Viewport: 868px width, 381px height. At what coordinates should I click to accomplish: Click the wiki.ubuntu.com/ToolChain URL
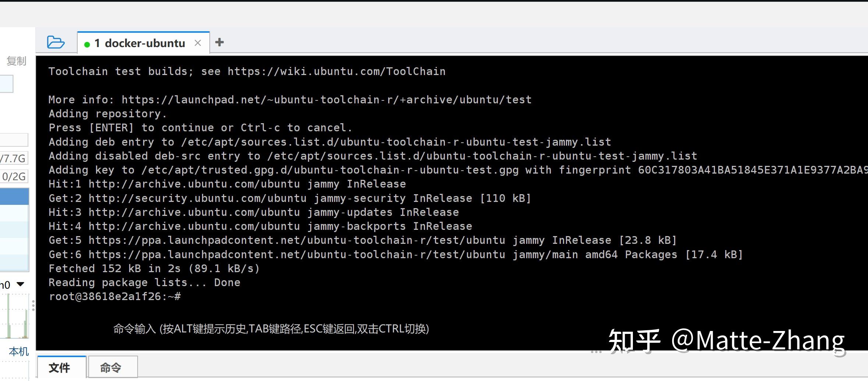[336, 71]
